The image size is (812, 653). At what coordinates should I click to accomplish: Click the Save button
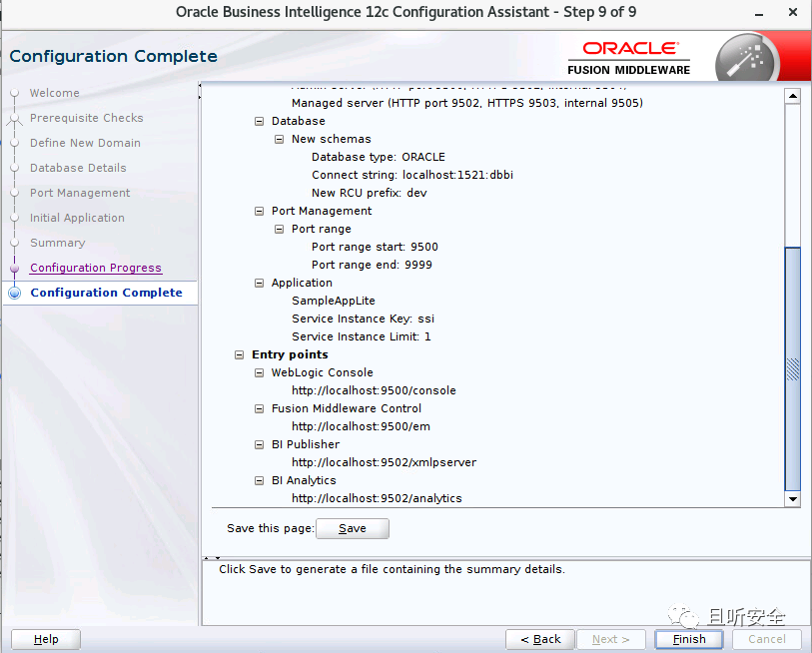click(x=353, y=528)
